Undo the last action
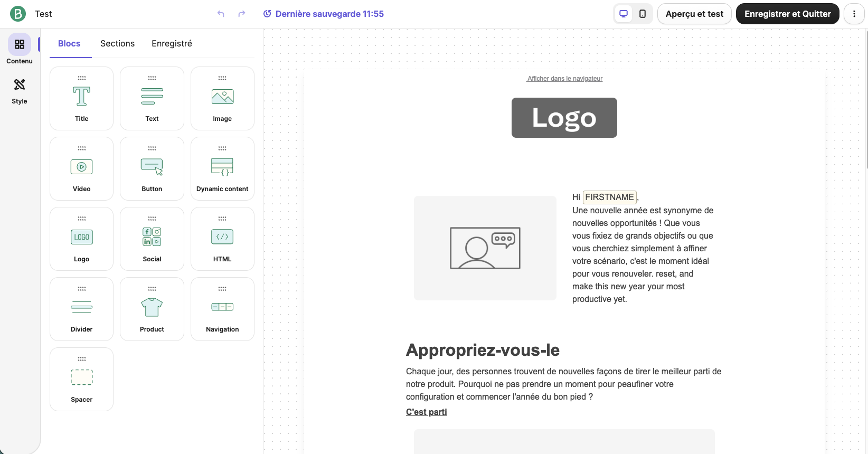This screenshot has width=868, height=454. tap(221, 14)
